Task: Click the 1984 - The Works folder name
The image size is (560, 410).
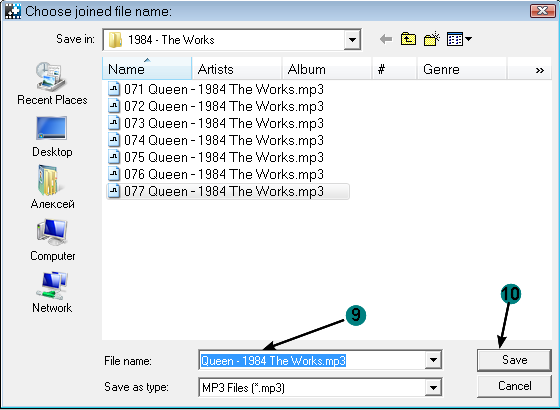Action: pyautogui.click(x=171, y=40)
